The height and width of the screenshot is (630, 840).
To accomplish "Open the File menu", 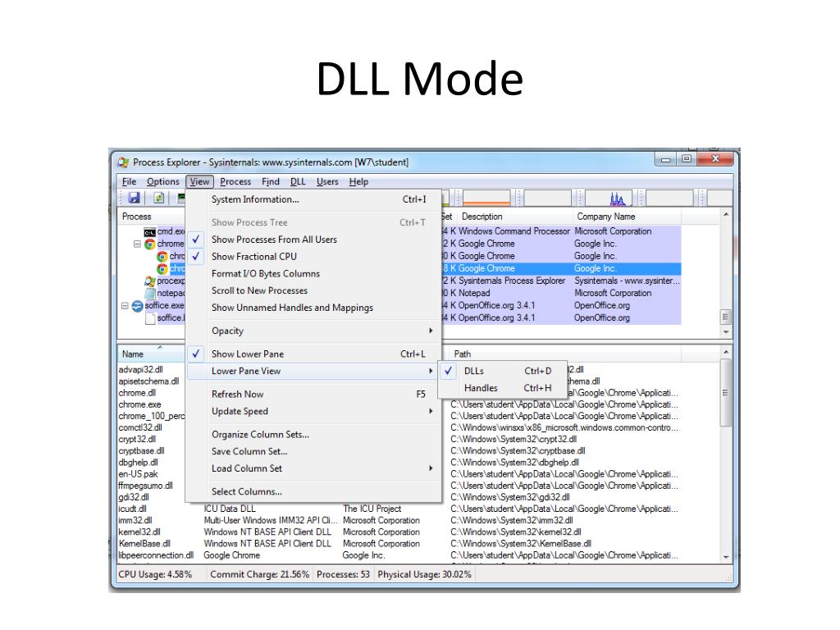I will pyautogui.click(x=129, y=181).
